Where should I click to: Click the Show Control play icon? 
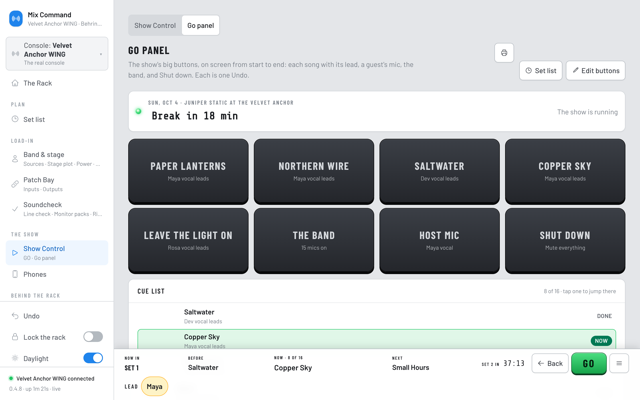pyautogui.click(x=15, y=253)
